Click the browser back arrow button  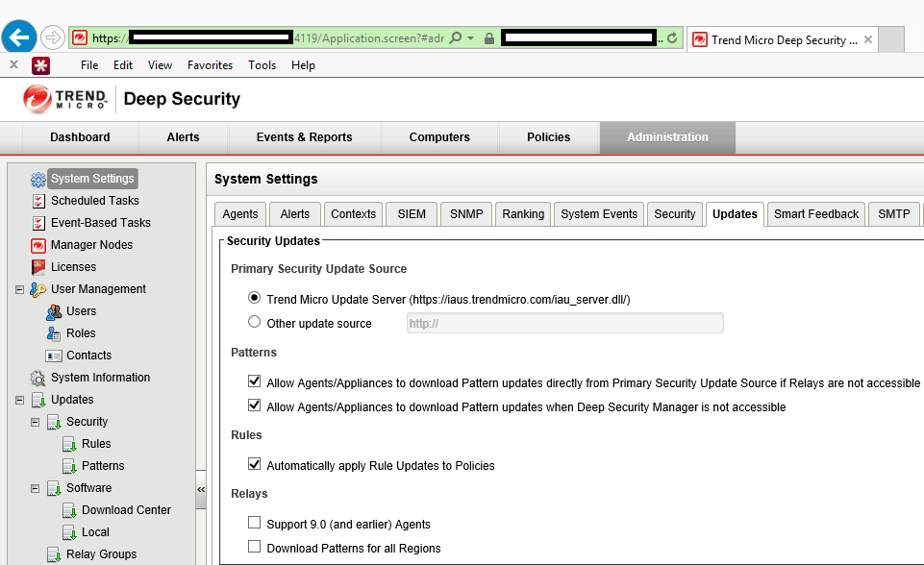(x=19, y=37)
